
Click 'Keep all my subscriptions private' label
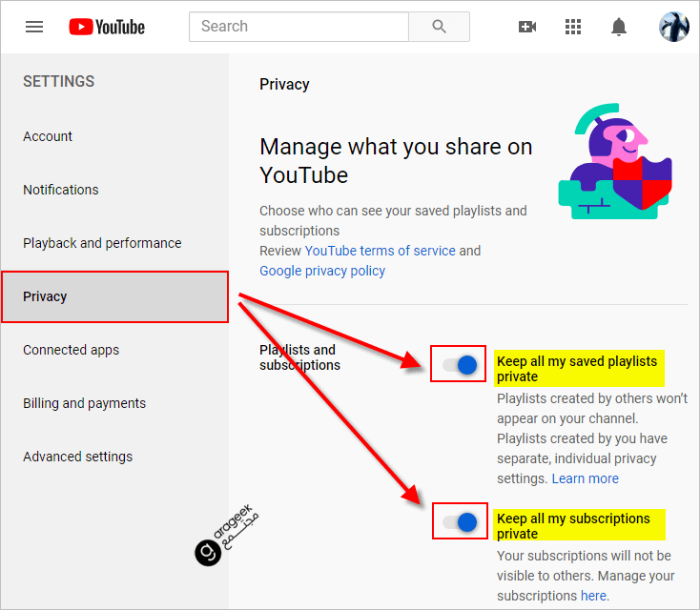pyautogui.click(x=573, y=526)
